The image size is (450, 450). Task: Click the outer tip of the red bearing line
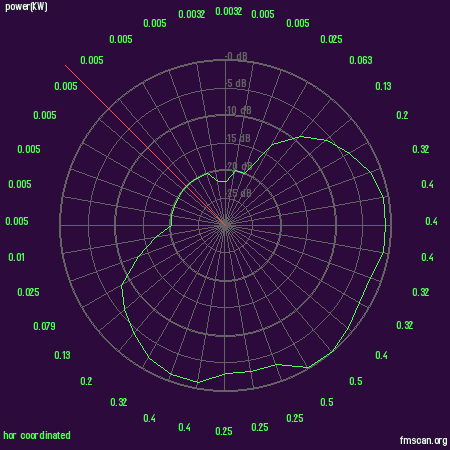(x=65, y=65)
